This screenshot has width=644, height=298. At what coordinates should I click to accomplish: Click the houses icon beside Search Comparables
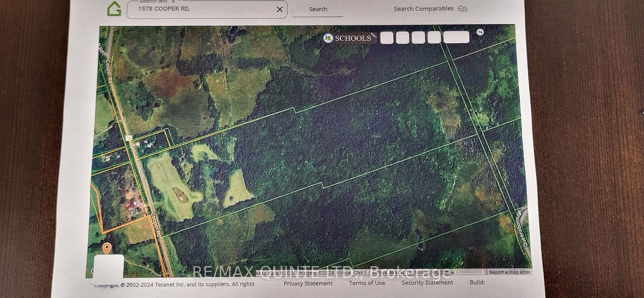tap(463, 9)
